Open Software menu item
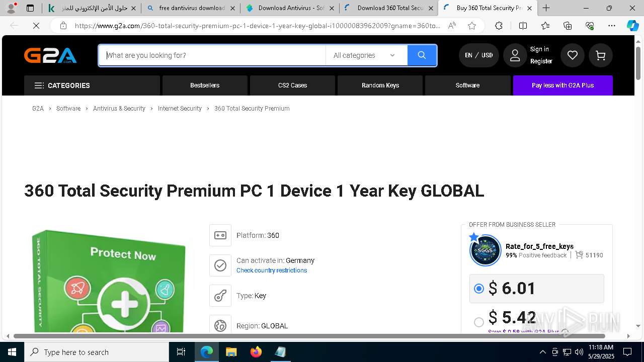Image resolution: width=644 pixels, height=362 pixels. coord(467,85)
